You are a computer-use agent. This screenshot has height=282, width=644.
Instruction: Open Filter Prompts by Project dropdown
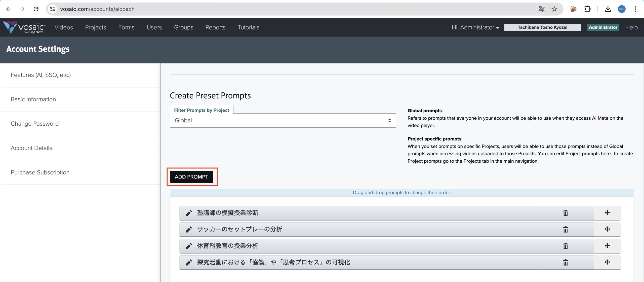pyautogui.click(x=283, y=121)
